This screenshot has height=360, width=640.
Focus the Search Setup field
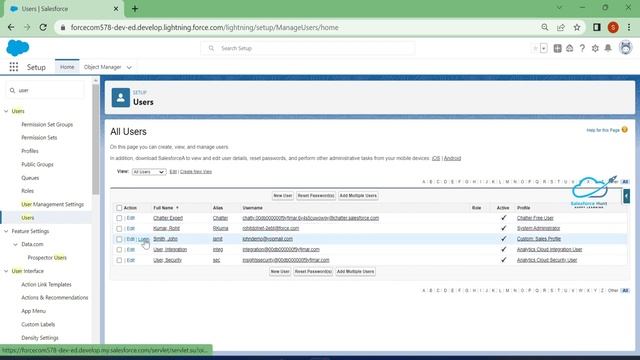[x=308, y=48]
